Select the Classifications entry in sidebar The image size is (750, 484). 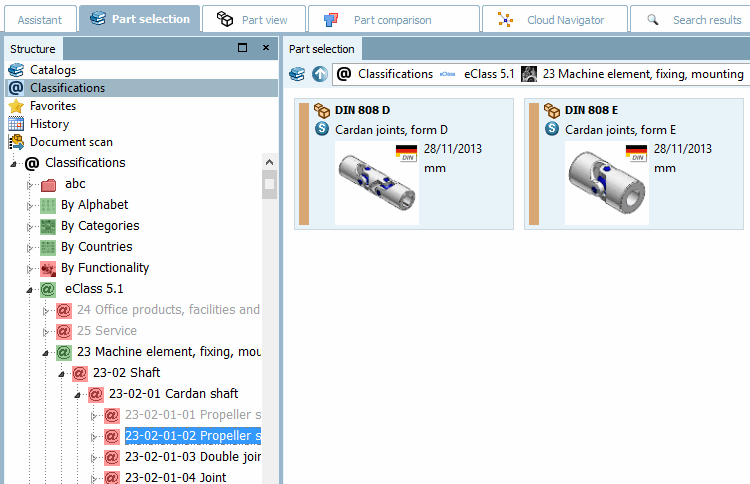pos(142,88)
